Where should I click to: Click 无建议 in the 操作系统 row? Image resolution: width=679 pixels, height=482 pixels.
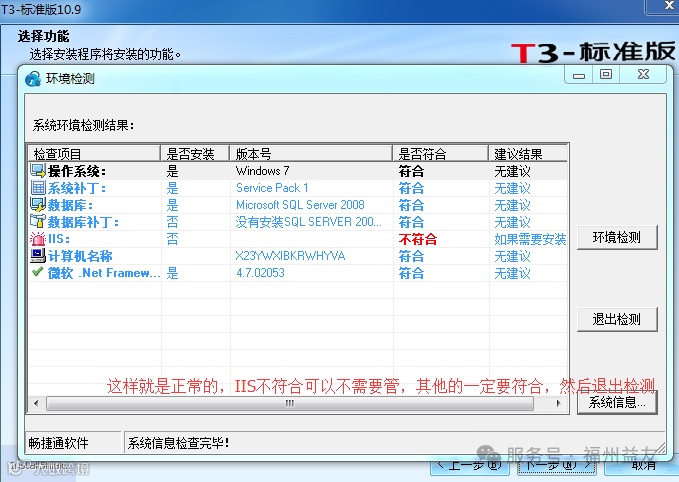(512, 171)
